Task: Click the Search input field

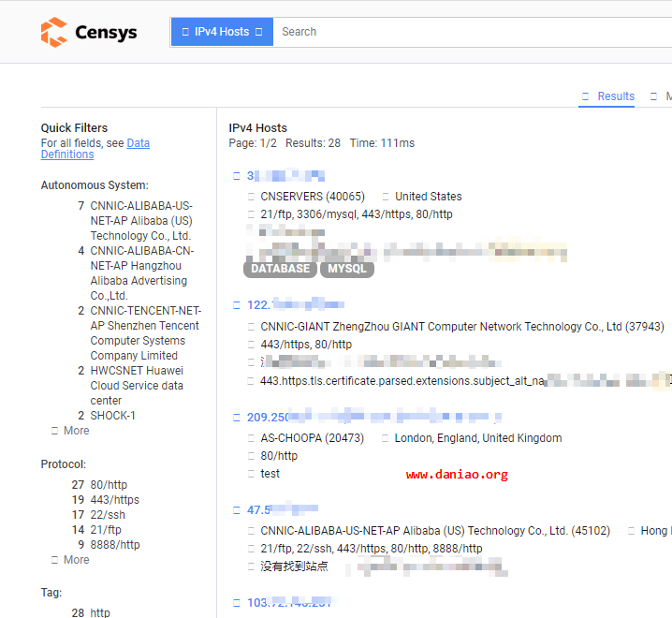Action: click(x=468, y=32)
